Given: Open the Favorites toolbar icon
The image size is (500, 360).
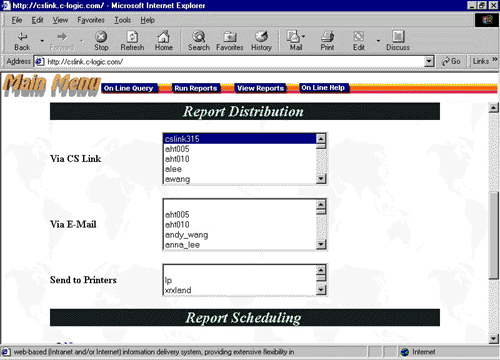Looking at the screenshot, I should click(230, 37).
